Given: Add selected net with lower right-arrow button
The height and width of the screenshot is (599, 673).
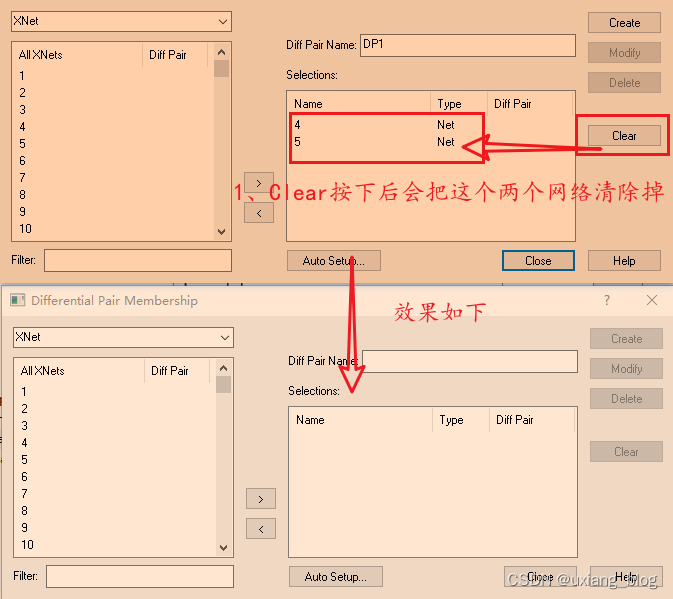Looking at the screenshot, I should point(261,499).
